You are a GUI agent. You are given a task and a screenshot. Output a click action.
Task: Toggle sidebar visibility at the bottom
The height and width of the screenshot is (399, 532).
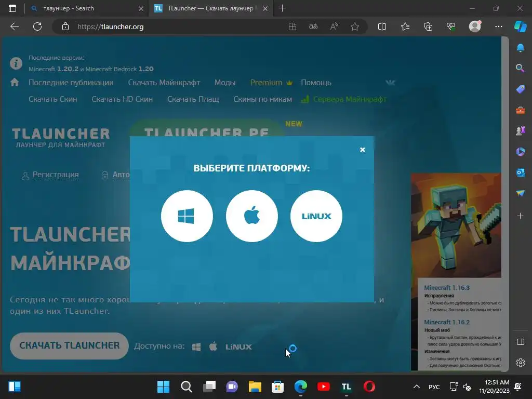[520, 342]
